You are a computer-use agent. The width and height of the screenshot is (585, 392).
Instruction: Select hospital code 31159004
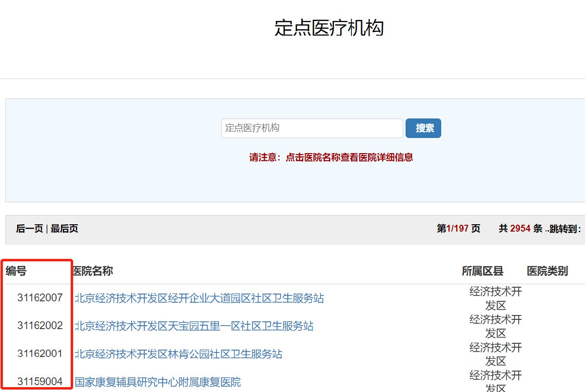40,381
